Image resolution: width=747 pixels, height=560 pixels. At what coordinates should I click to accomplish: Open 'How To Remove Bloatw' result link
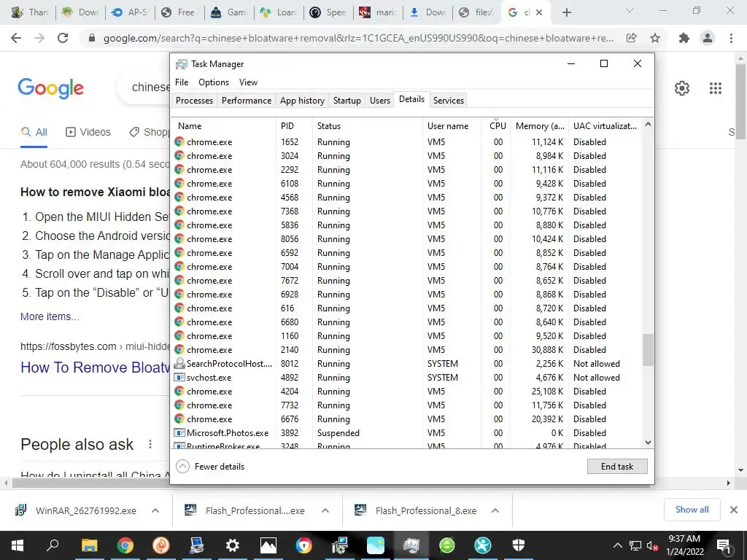[x=95, y=367]
